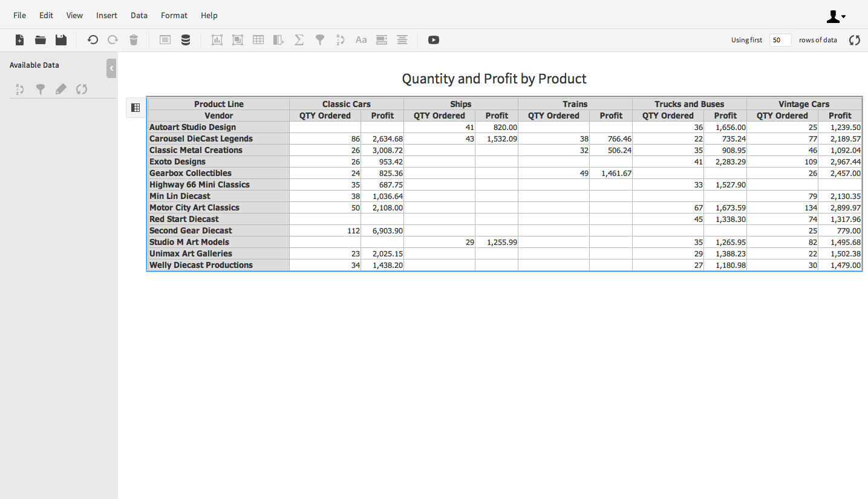Click the 2,967.44 Vintage Cars profit cell
The width and height of the screenshot is (868, 499).
coord(840,161)
